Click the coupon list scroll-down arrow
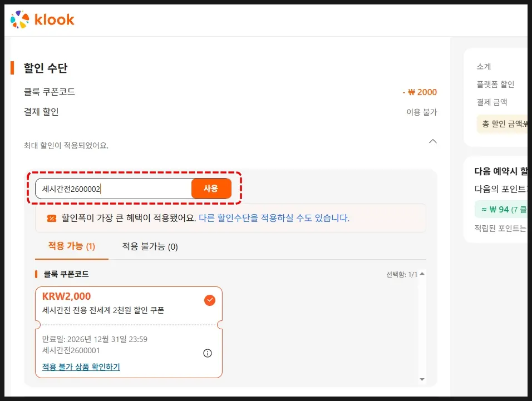The image size is (532, 401). [x=422, y=379]
